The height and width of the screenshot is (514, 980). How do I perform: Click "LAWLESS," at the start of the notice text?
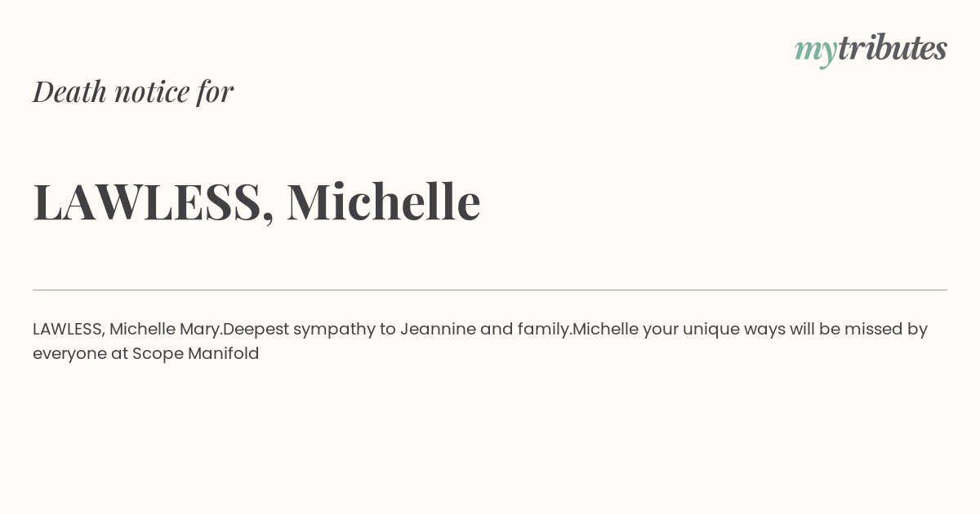[x=69, y=330]
